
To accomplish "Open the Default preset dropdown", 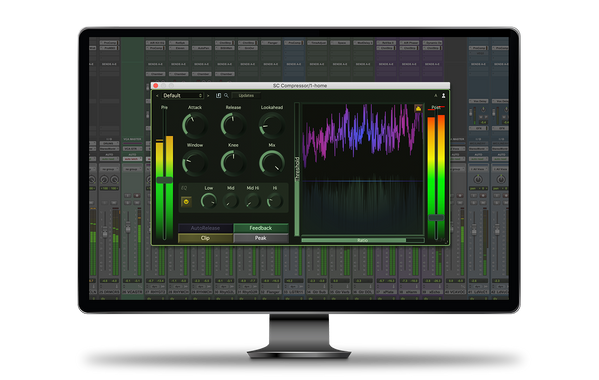I will pos(183,95).
